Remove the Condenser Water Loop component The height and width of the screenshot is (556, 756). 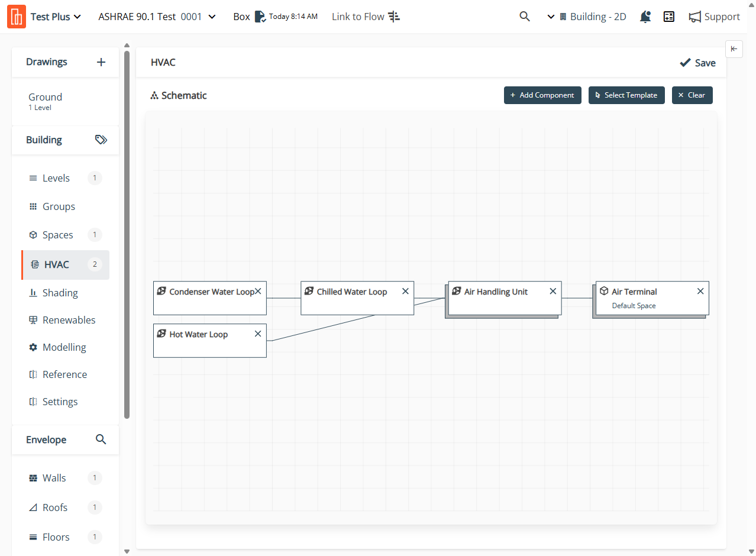tap(258, 291)
